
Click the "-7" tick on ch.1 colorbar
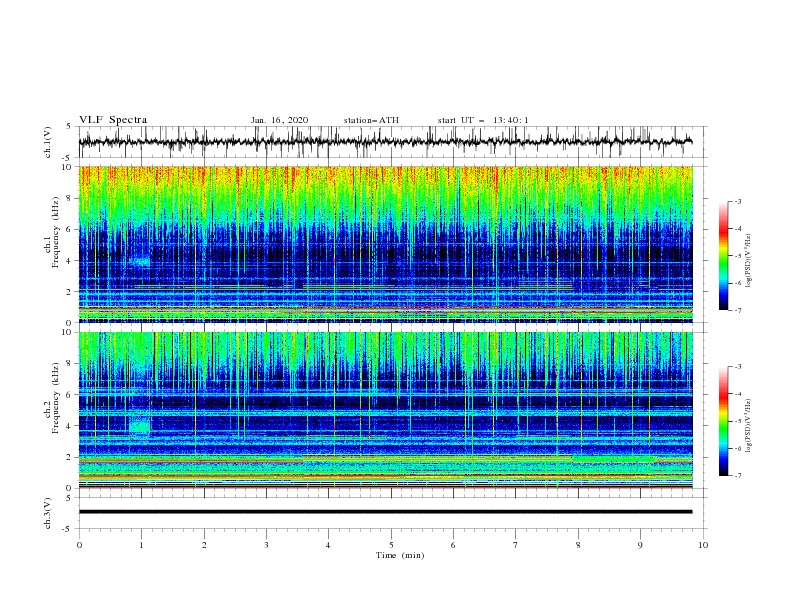coord(737,310)
